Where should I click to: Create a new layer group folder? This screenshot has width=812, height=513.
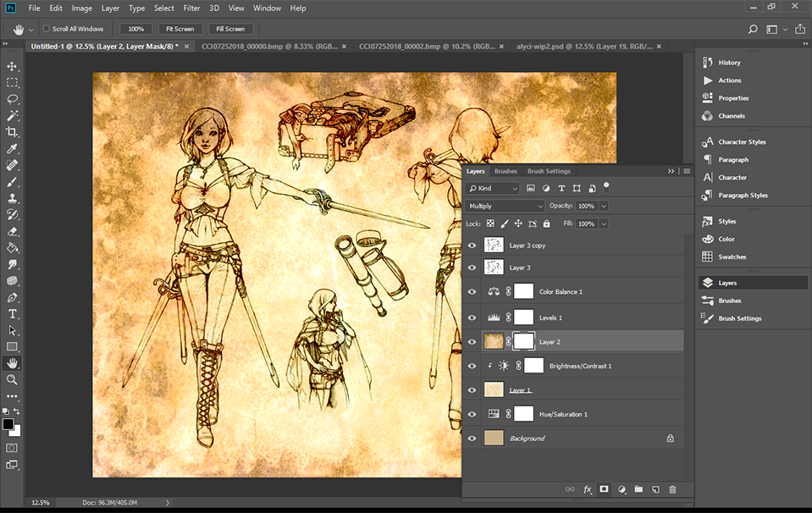[638, 489]
